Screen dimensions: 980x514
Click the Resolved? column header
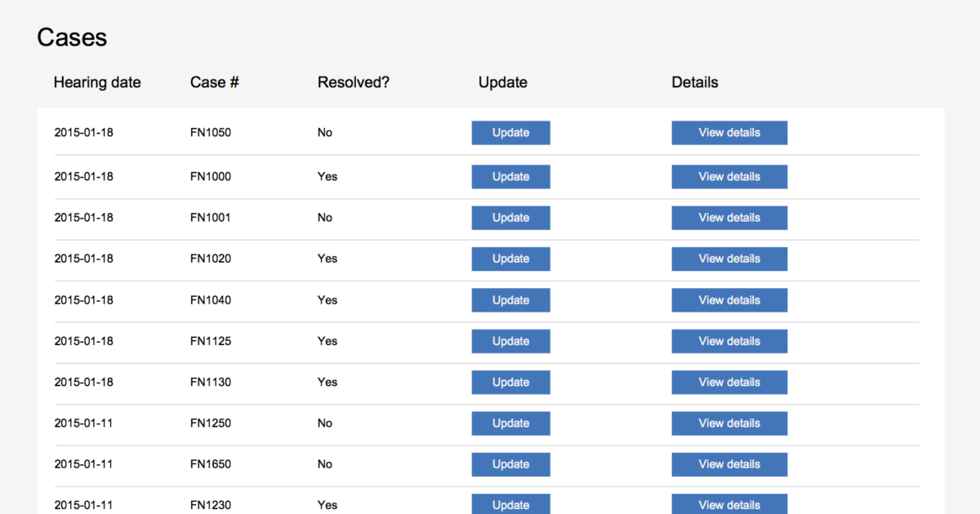353,82
